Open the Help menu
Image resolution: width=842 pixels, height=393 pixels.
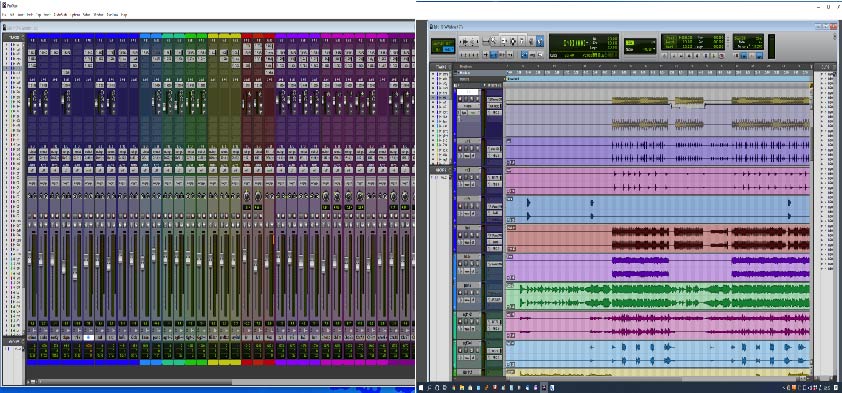click(124, 14)
